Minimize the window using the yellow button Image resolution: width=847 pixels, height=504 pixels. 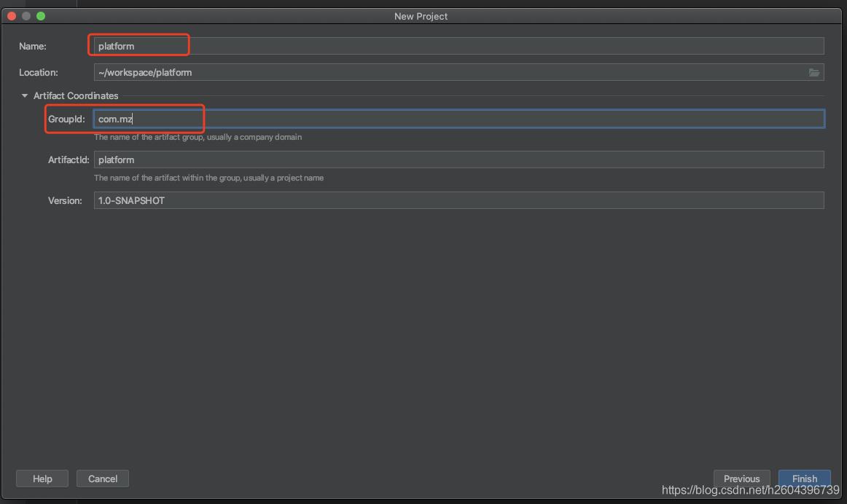(x=26, y=16)
